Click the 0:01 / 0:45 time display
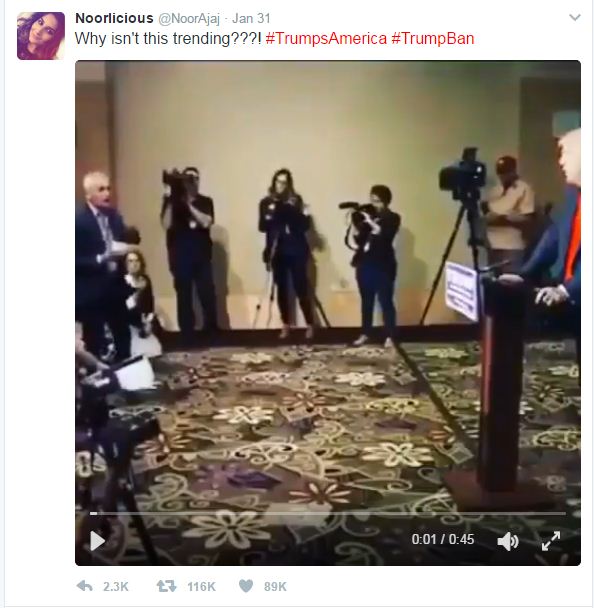 (443, 539)
